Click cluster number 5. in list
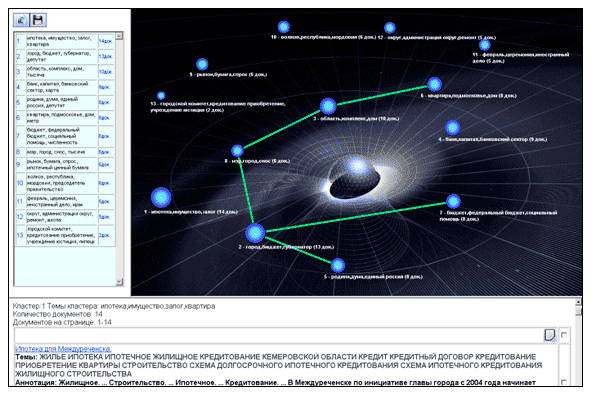 (x=19, y=102)
